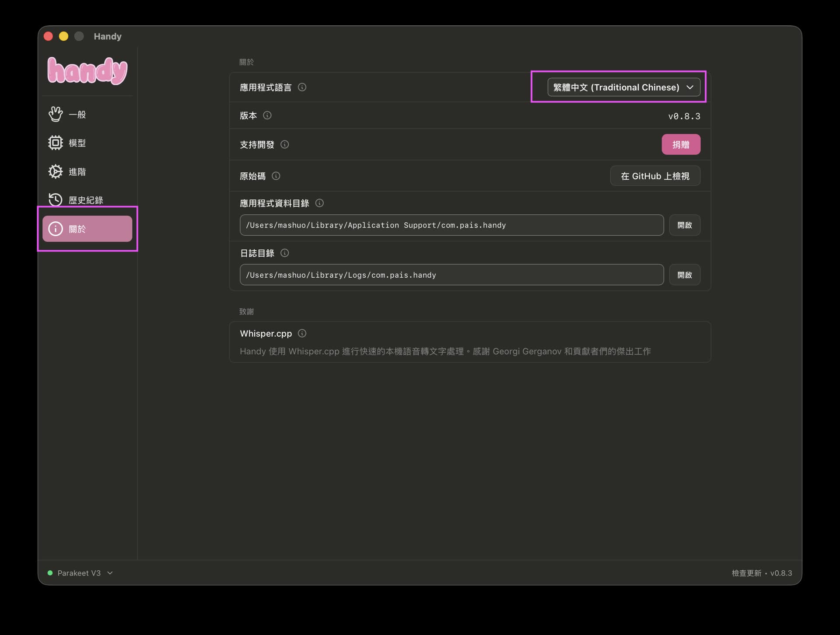Image resolution: width=840 pixels, height=635 pixels.
Task: Click the Handy window title text
Action: [108, 36]
